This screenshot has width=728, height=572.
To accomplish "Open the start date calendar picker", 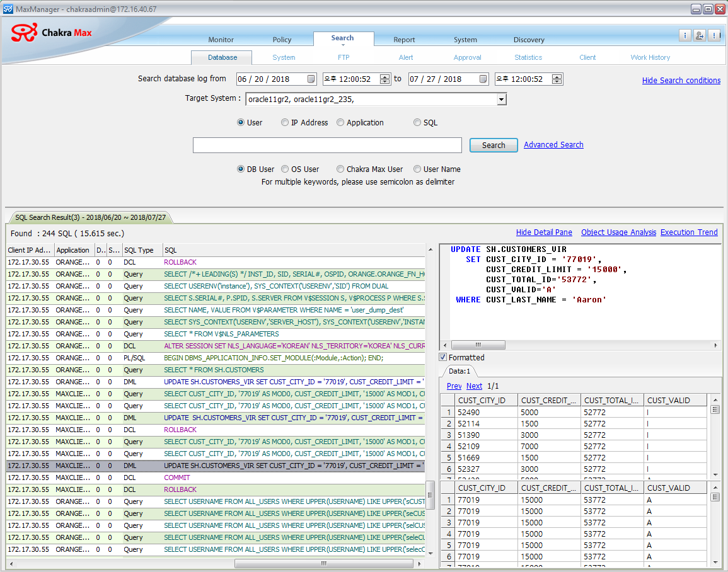I will pyautogui.click(x=311, y=79).
